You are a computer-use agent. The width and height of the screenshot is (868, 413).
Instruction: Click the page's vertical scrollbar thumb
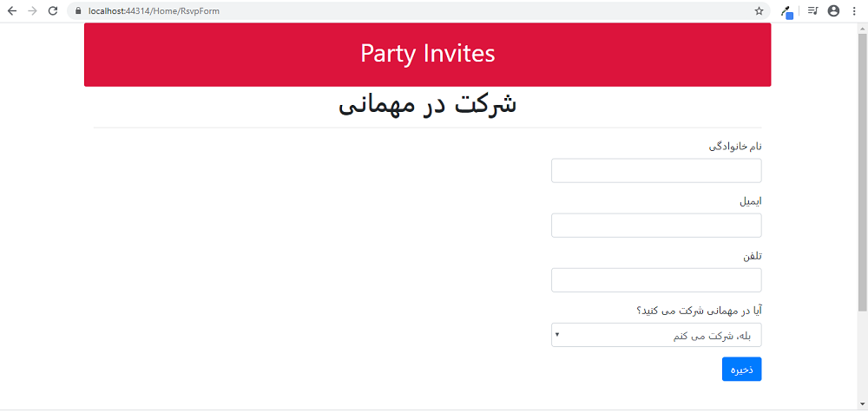point(863,172)
